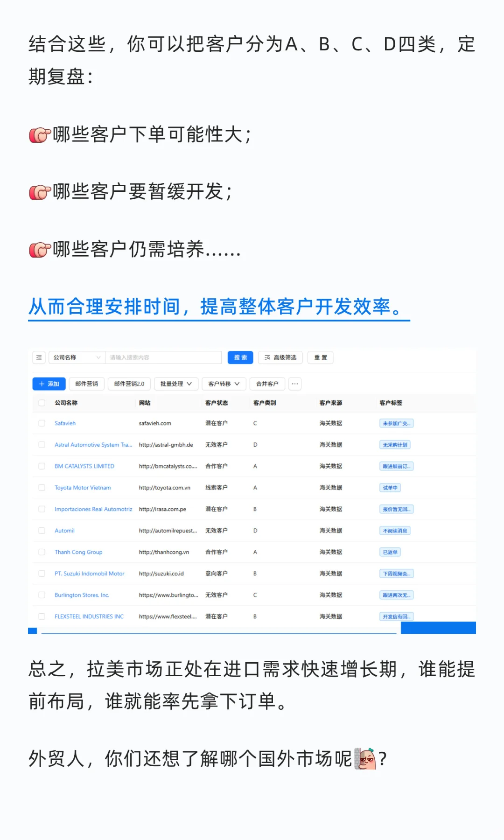The image size is (504, 840).
Task: Click the 网站 column header
Action: point(145,403)
